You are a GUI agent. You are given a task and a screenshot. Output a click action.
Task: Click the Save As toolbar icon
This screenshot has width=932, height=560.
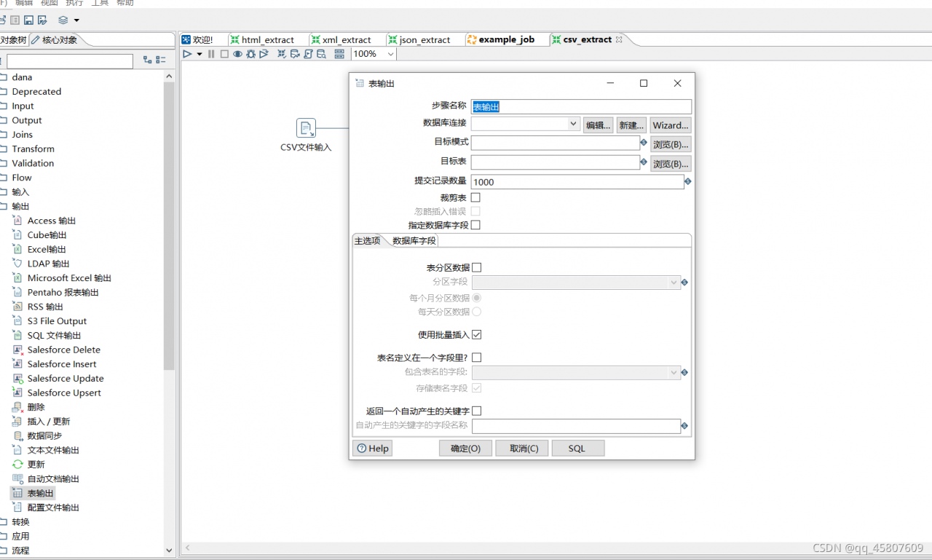43,20
